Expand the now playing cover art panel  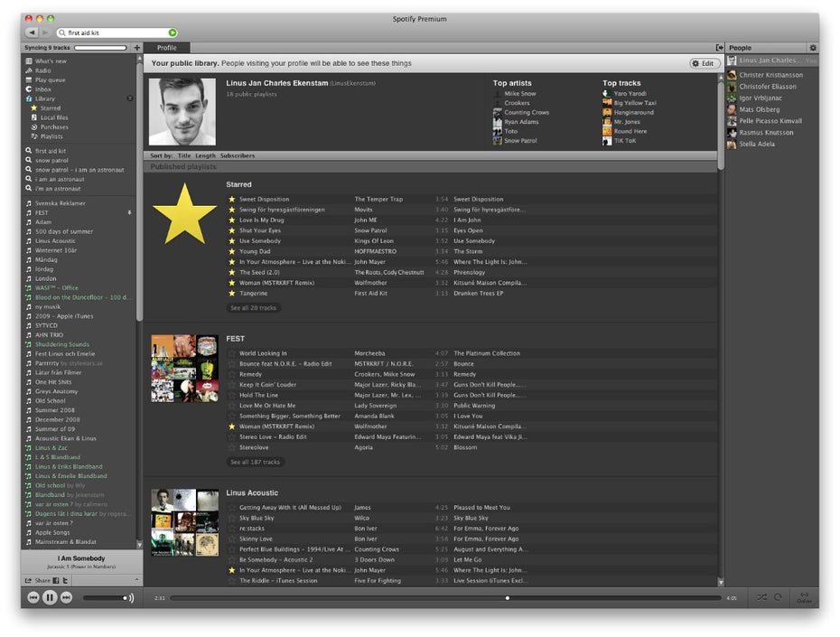[136, 580]
